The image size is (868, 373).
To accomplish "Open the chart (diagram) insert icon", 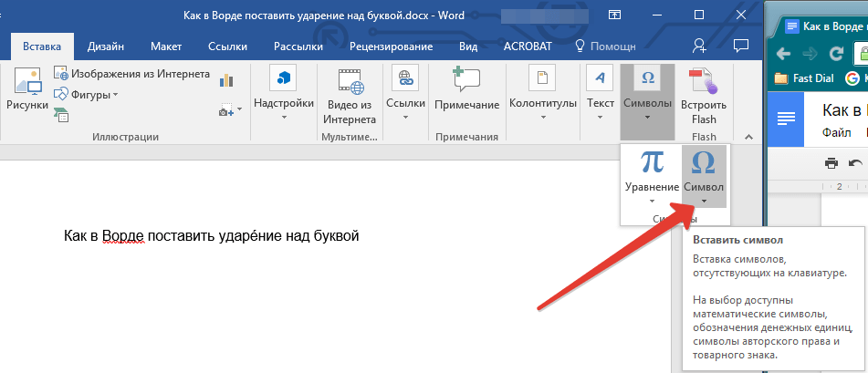I will click(x=226, y=81).
